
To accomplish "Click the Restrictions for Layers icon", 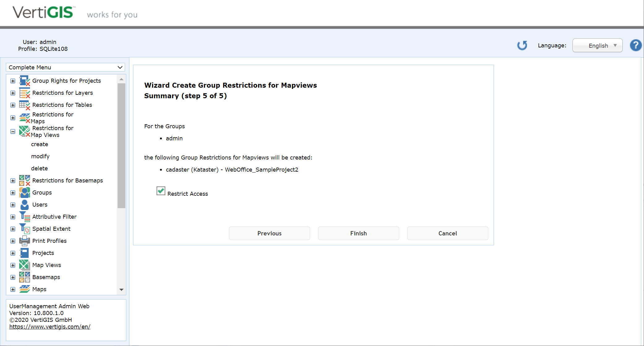I will click(x=25, y=93).
